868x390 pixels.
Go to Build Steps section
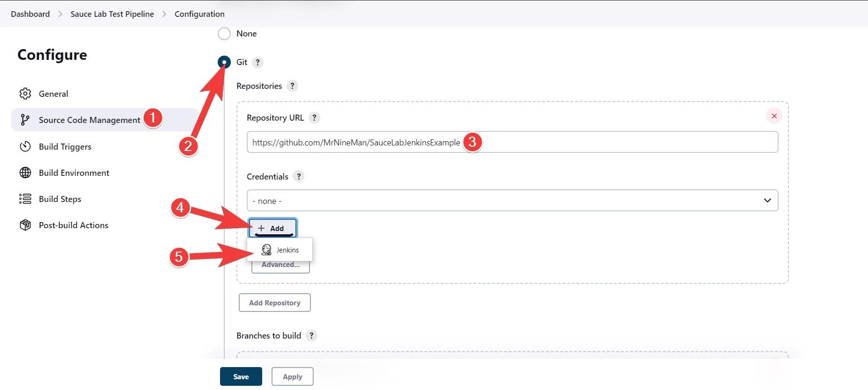[105, 199]
